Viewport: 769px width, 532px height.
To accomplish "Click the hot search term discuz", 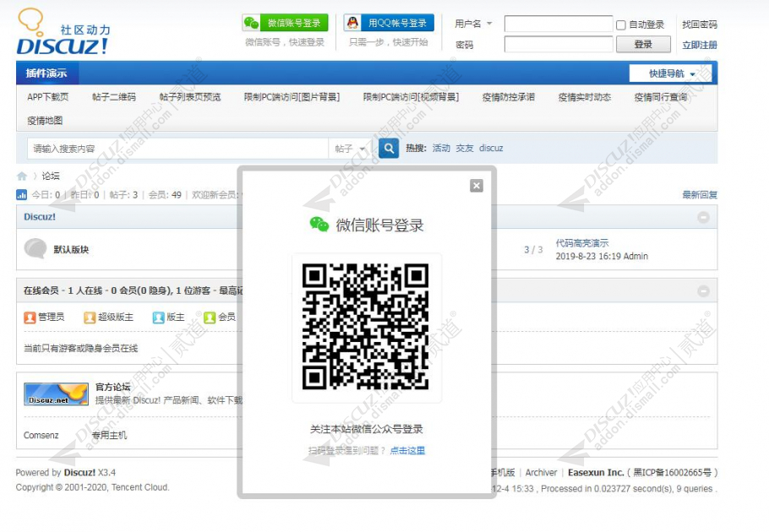I will pos(491,148).
